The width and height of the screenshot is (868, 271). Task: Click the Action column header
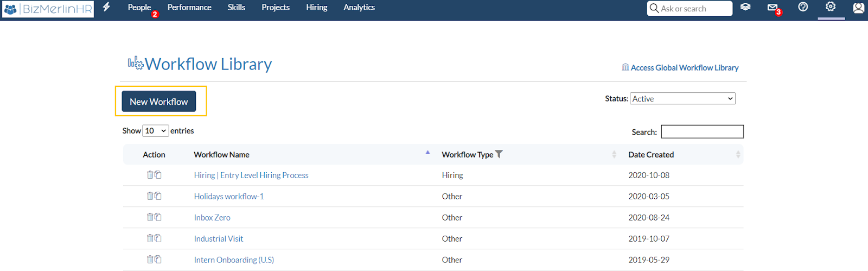tap(154, 155)
